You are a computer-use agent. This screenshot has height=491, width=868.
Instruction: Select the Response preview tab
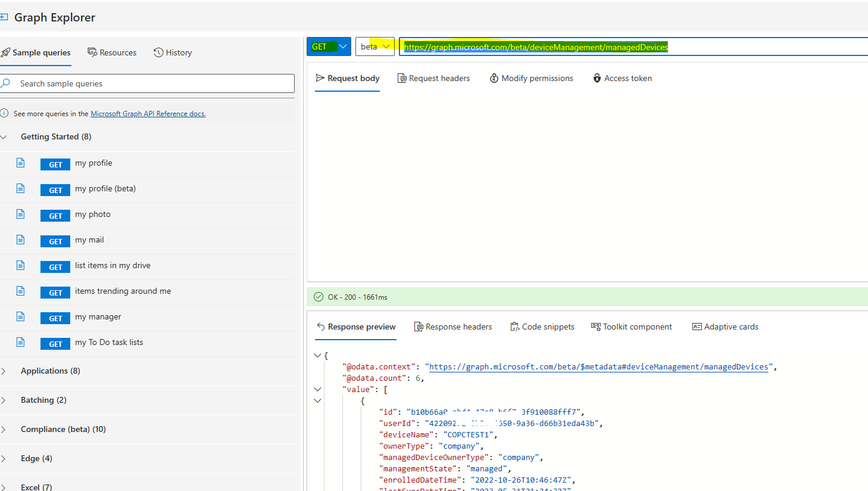click(356, 327)
